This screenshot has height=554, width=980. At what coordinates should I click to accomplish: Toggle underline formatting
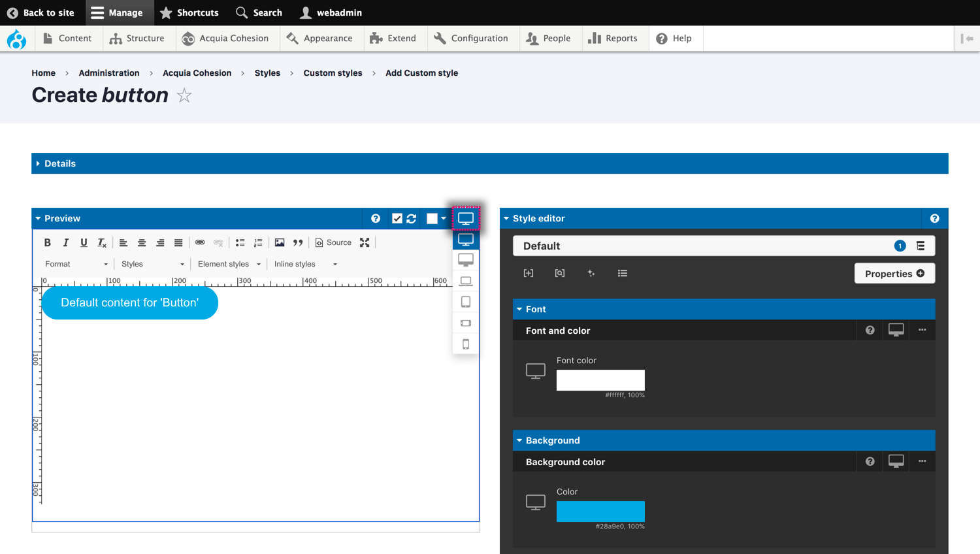click(84, 242)
